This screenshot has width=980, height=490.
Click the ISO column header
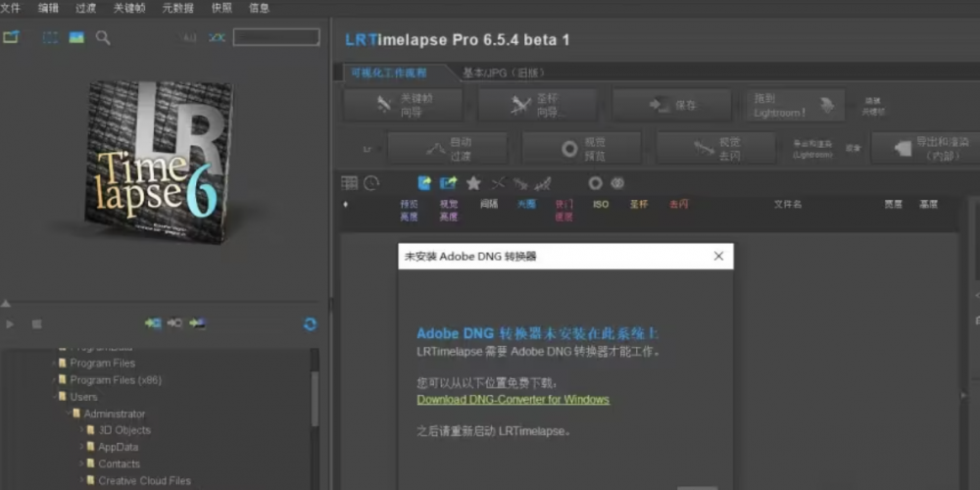[x=601, y=205]
